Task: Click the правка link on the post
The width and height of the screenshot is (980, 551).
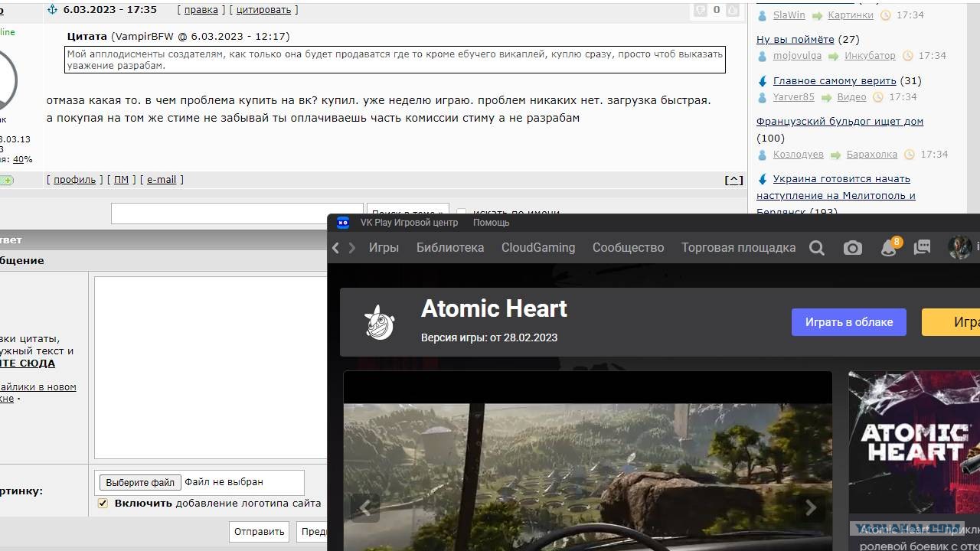Action: (x=201, y=10)
